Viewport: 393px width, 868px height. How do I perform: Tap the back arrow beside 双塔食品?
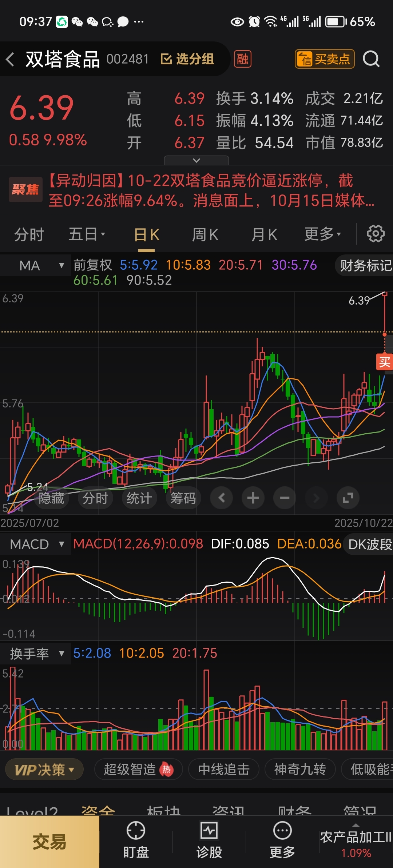coord(10,59)
